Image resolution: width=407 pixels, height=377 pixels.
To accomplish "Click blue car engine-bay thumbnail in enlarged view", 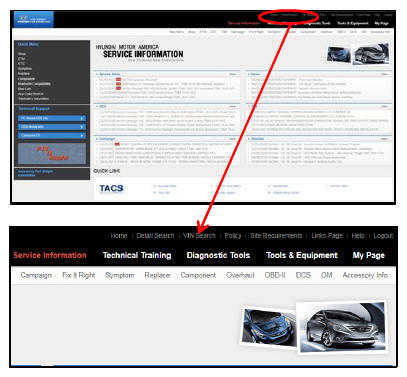I will tap(269, 327).
